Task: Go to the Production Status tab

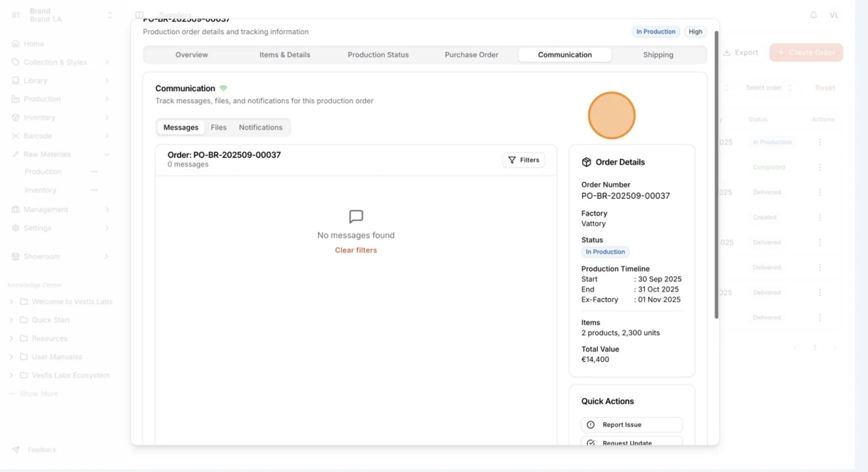Action: coord(378,55)
